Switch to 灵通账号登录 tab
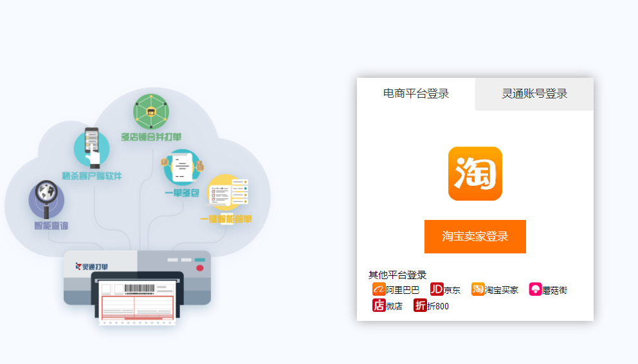Screen dimensions: 638x364 [534, 94]
